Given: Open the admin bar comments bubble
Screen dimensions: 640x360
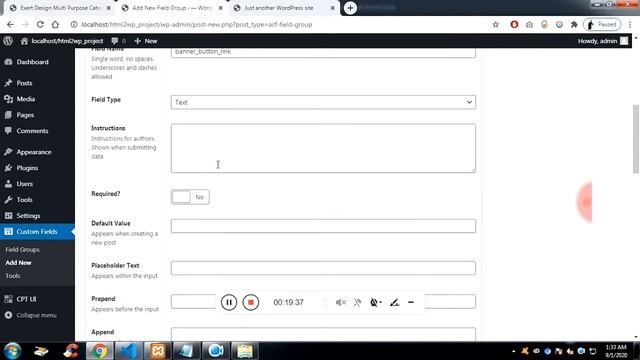Looking at the screenshot, I should tap(118, 41).
